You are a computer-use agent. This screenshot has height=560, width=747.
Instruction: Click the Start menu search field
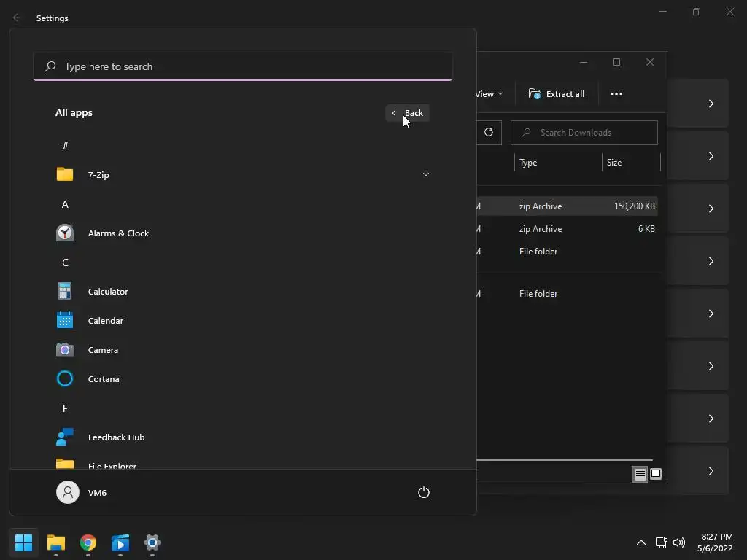coord(243,66)
